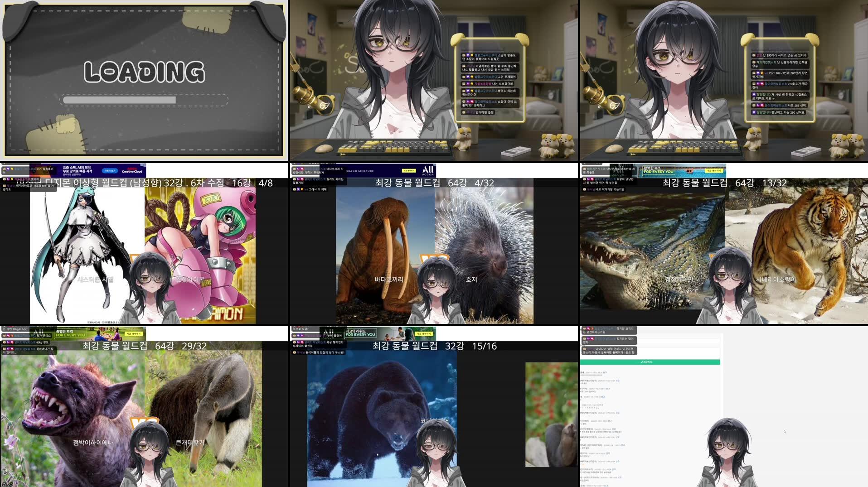868x487 pixels.
Task: Click the 자세히 보기 button on the Adobe ad
Action: (110, 172)
